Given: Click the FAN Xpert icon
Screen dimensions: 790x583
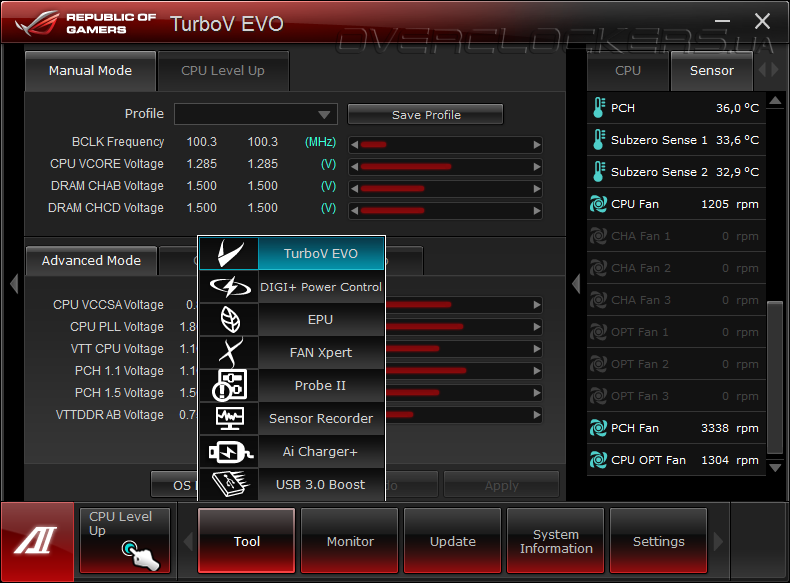Looking at the screenshot, I should pos(229,352).
